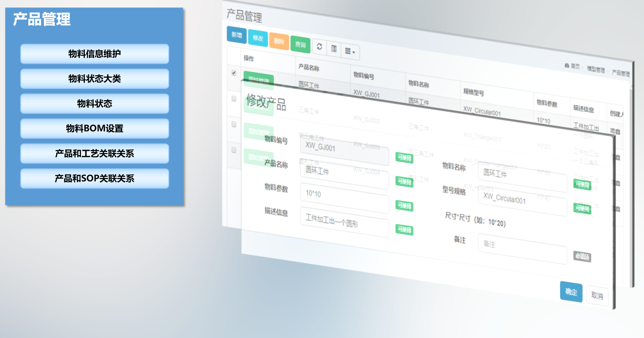Click the refresh icon in the table toolbar
This screenshot has height=338, width=644.
319,47
